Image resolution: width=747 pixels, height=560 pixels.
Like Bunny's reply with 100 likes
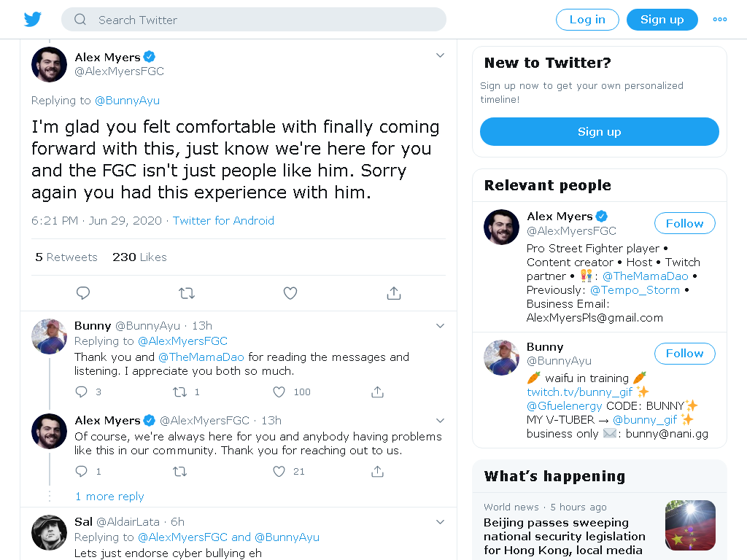click(279, 392)
